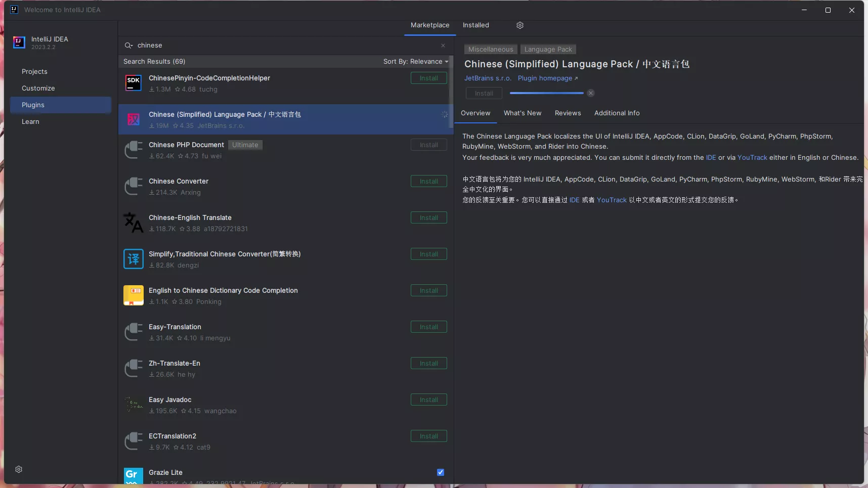Open the Reviews tab
This screenshot has width=868, height=488.
pyautogui.click(x=568, y=113)
